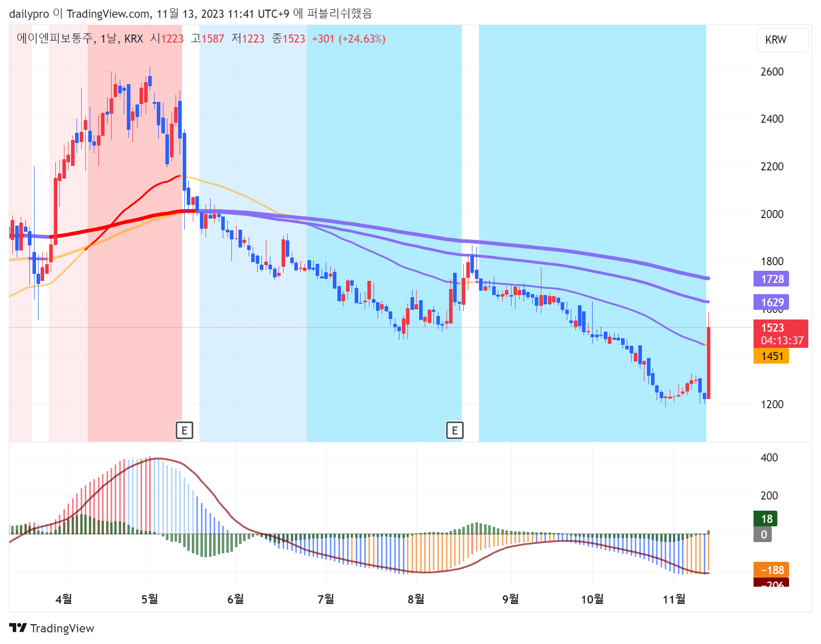Click the latest large red candlestick
Viewport: 821px width, 644px height.
[x=708, y=363]
